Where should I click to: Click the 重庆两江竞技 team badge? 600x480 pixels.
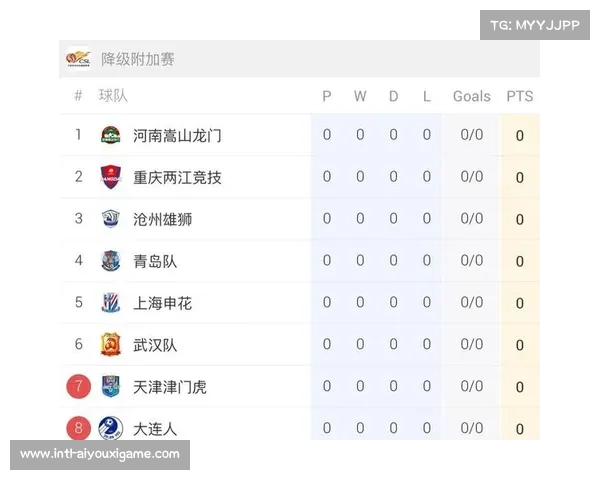click(111, 177)
